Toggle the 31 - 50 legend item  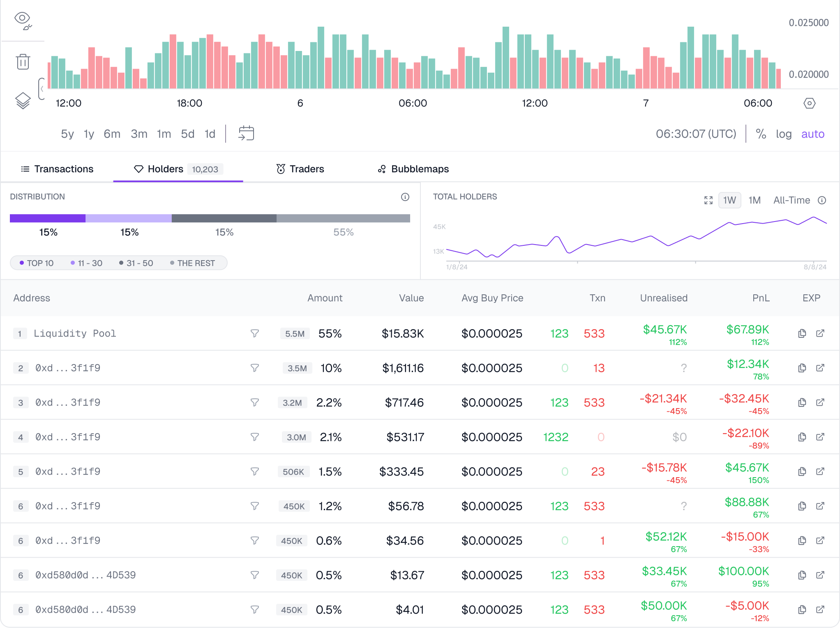point(136,263)
